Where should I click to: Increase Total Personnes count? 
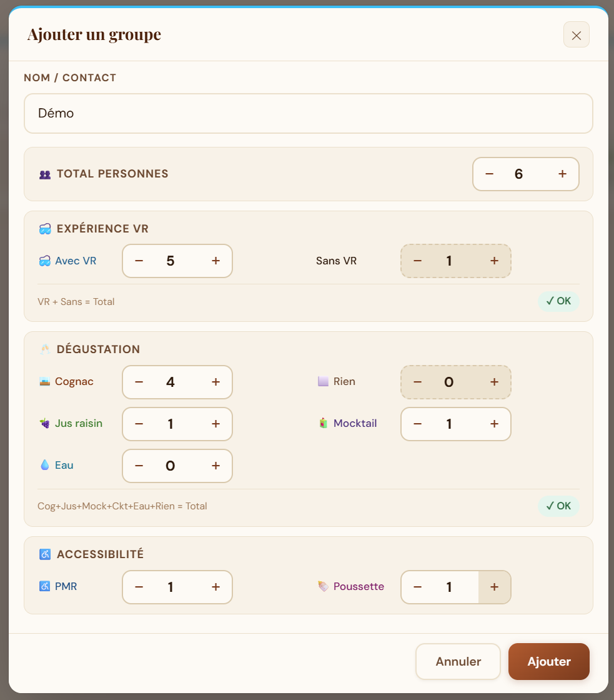click(x=562, y=174)
